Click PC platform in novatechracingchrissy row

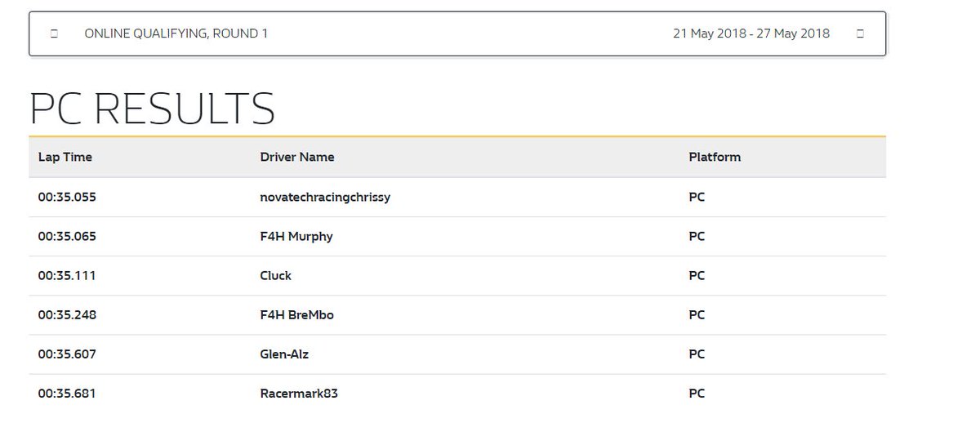point(697,197)
